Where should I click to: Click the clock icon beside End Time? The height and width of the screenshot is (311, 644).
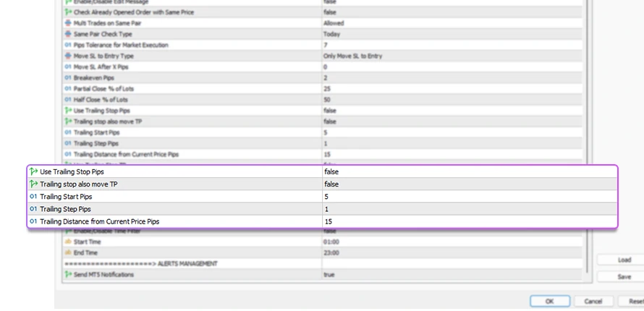point(68,252)
